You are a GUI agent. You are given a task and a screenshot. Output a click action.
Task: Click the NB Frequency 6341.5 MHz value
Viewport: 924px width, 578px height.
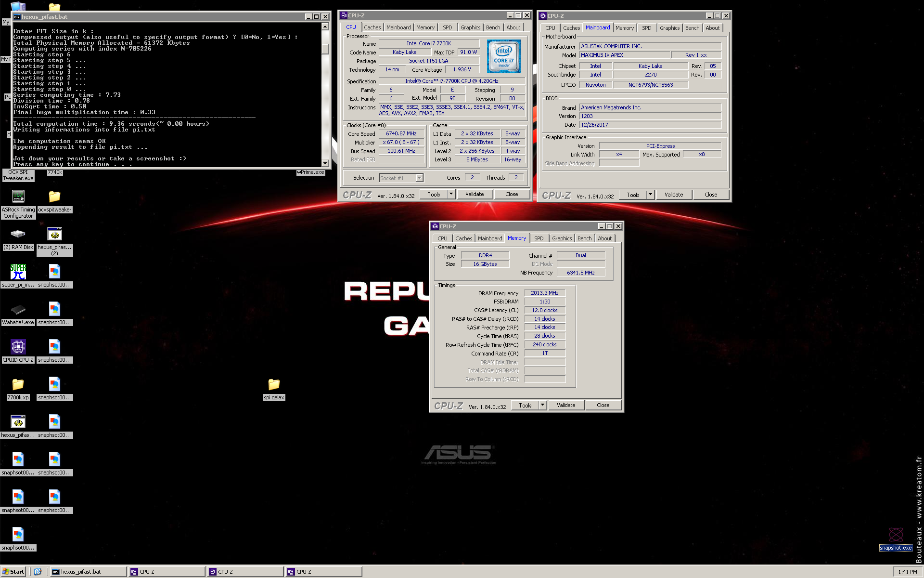581,273
